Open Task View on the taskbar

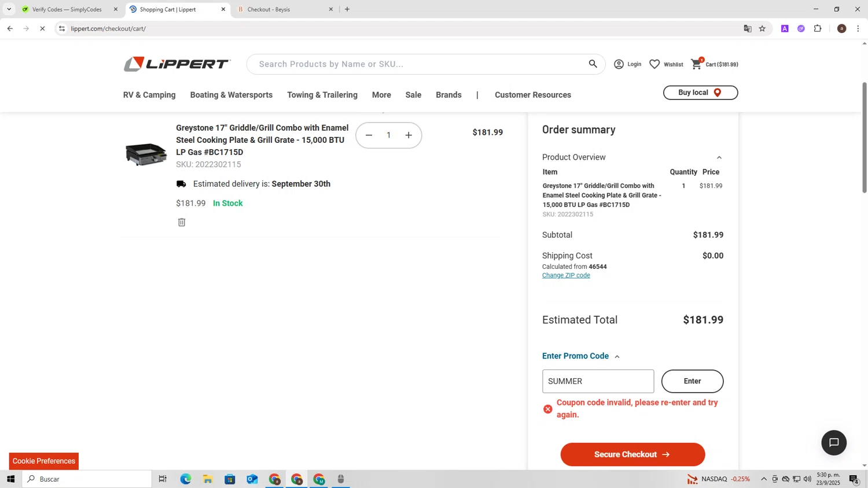163,479
